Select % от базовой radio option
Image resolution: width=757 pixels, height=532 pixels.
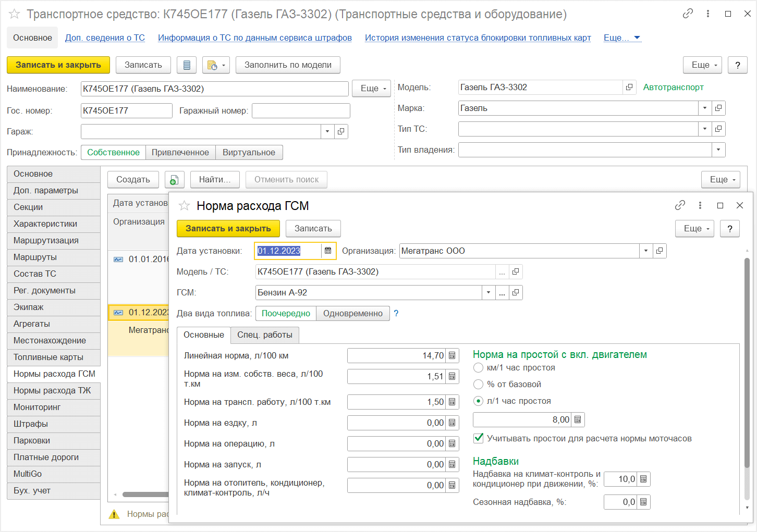pyautogui.click(x=478, y=384)
